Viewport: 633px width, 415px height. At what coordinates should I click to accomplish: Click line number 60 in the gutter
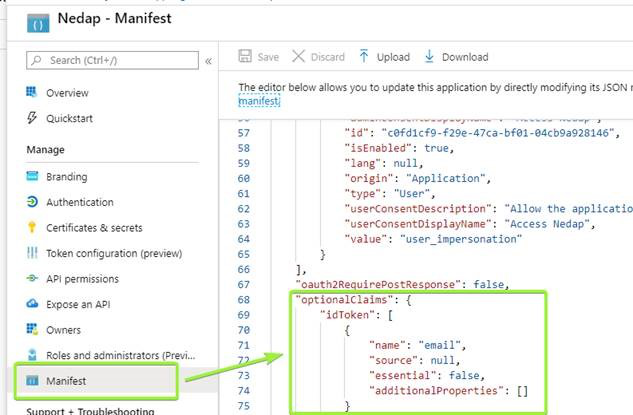tap(243, 178)
